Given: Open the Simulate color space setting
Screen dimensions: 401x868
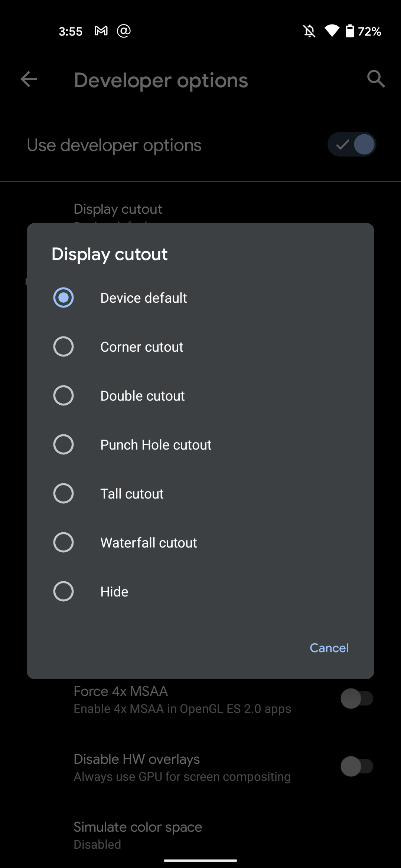Looking at the screenshot, I should (x=138, y=835).
